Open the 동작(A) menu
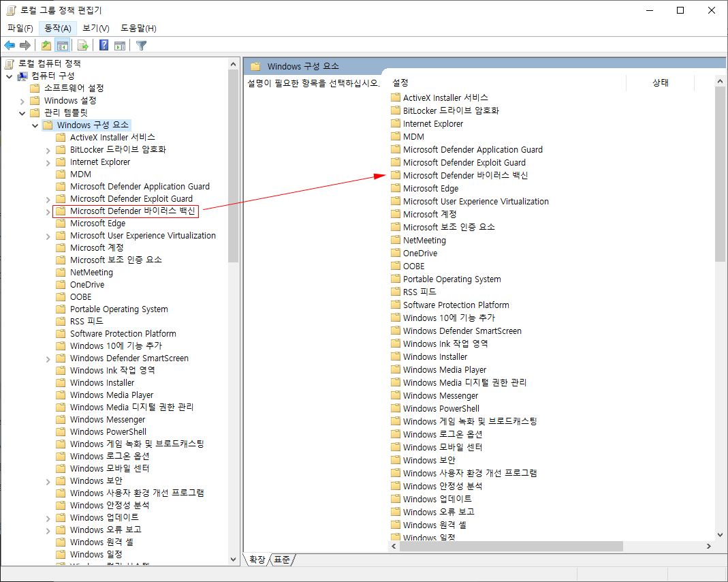The image size is (728, 582). tap(58, 29)
